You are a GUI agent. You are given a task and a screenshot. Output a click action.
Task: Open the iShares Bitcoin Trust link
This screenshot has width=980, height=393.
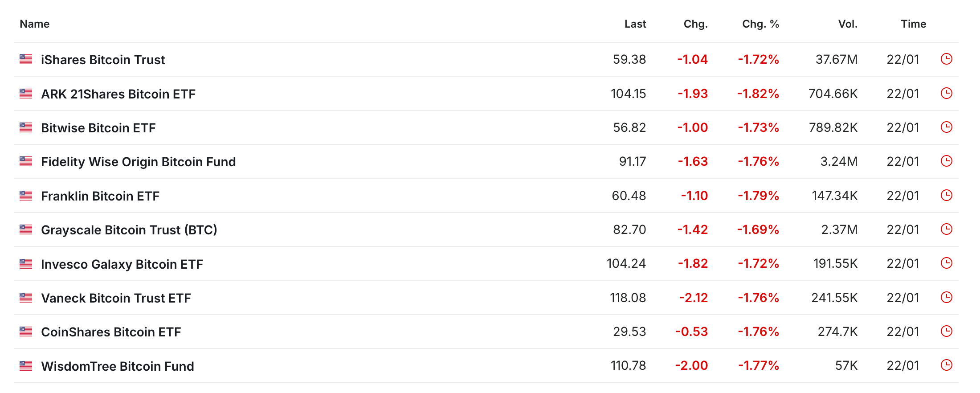pos(103,60)
